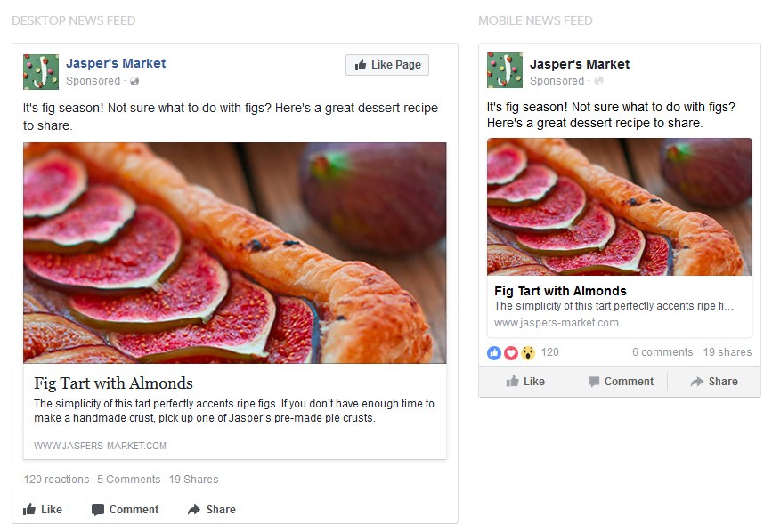This screenshot has height=532, width=772.
Task: Click Jasper's Market avatar in mobile feed
Action: click(505, 70)
